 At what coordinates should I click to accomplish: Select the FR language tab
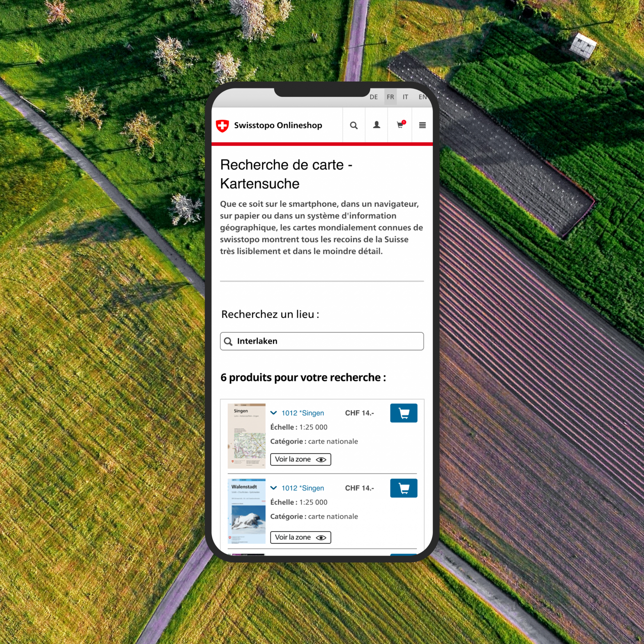(390, 97)
